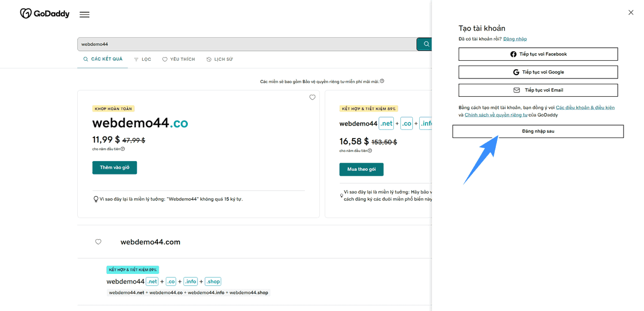Image resolution: width=644 pixels, height=311 pixels.
Task: Click Mua theo gói button
Action: pos(361,169)
